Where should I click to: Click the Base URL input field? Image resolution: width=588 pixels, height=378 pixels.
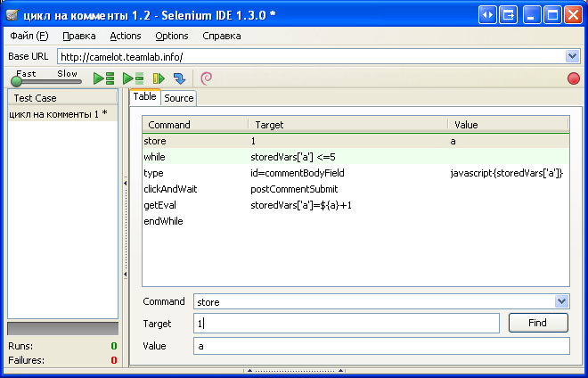coord(311,57)
